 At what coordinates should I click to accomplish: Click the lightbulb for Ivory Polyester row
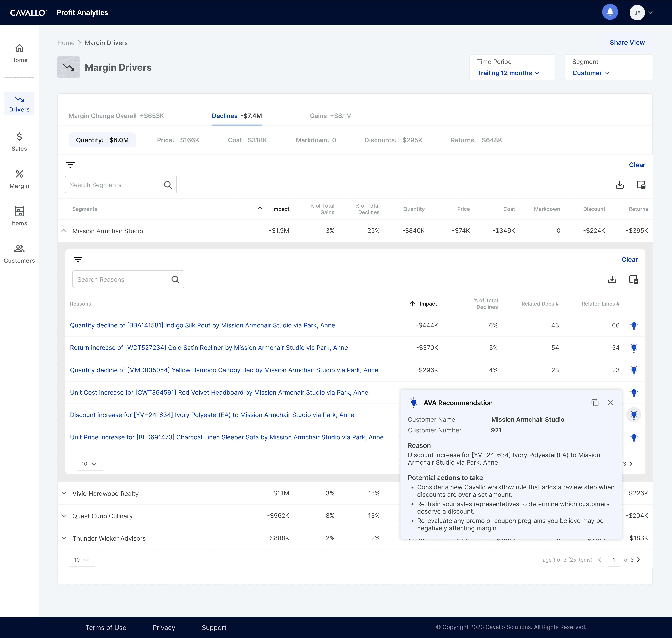[x=634, y=415]
